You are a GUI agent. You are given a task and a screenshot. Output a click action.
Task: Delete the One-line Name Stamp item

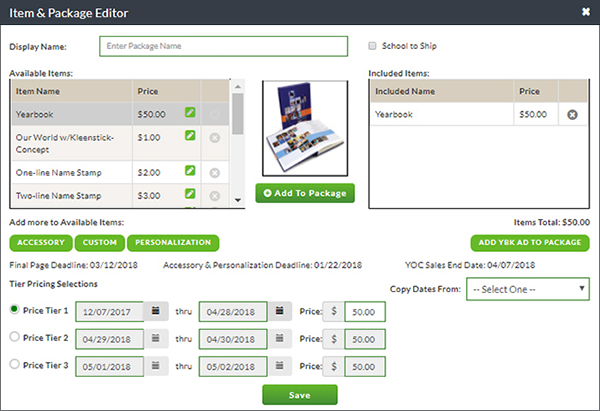pyautogui.click(x=214, y=172)
